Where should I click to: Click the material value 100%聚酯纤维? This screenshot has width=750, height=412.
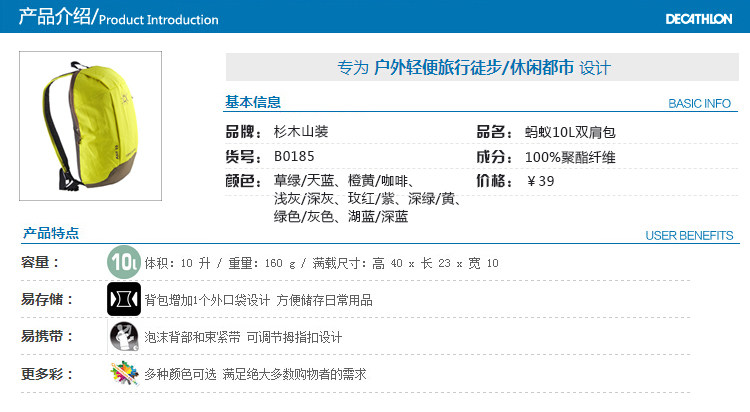(x=570, y=157)
